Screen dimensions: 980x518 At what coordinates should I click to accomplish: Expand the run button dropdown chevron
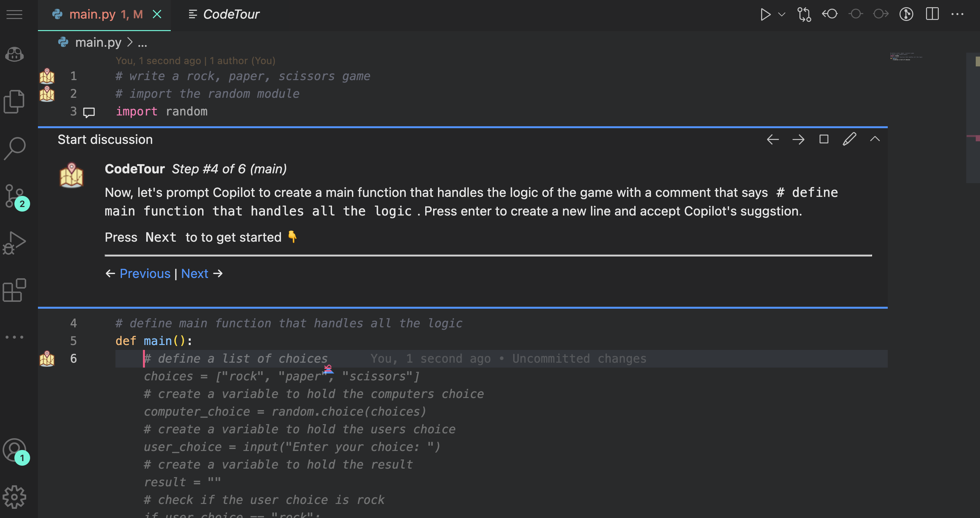tap(781, 15)
